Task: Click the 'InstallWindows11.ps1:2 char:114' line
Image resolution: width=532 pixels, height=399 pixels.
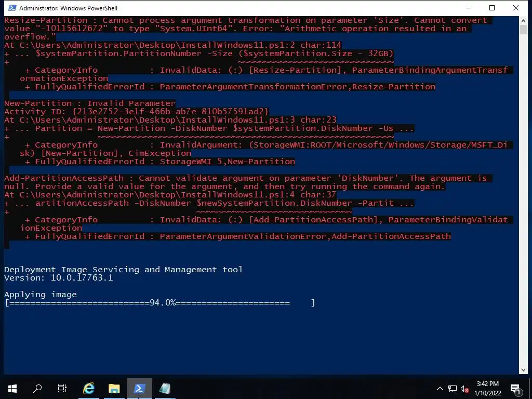Action: (x=172, y=45)
